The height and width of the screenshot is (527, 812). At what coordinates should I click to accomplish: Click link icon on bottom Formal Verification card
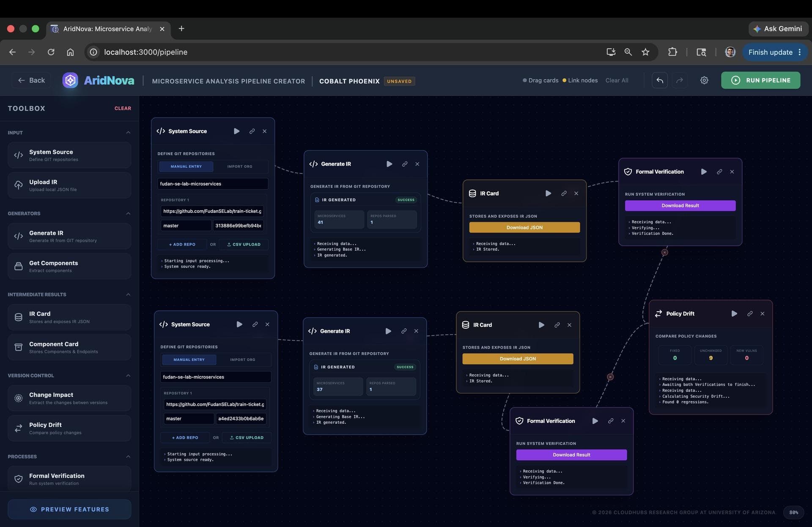tap(611, 421)
